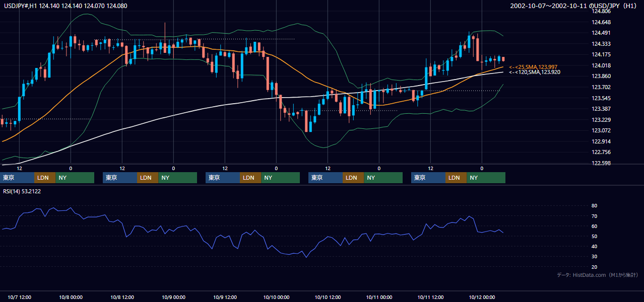Click the HistData.com data source credit
The width and height of the screenshot is (644, 302).
point(598,275)
